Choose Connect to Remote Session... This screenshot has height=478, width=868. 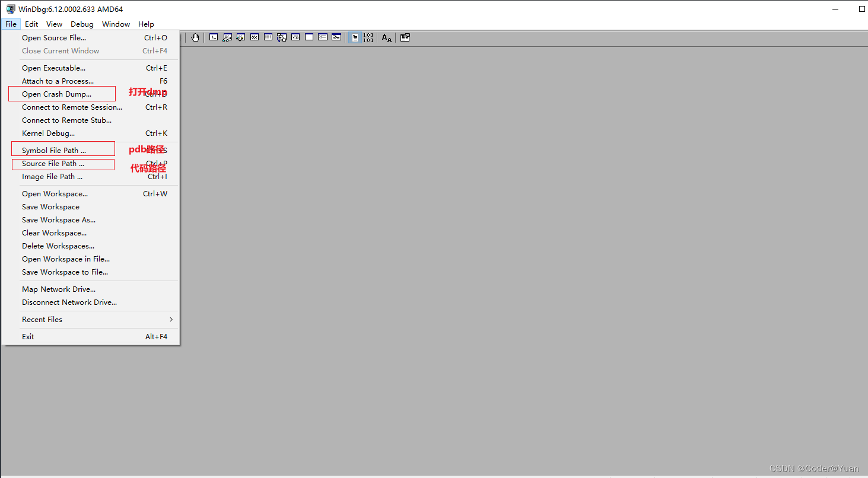click(90, 107)
